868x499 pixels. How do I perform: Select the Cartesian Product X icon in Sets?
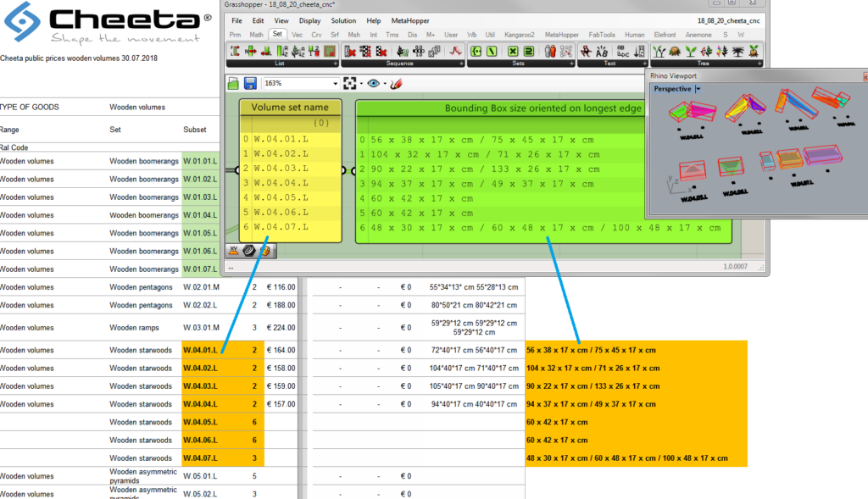[x=513, y=52]
